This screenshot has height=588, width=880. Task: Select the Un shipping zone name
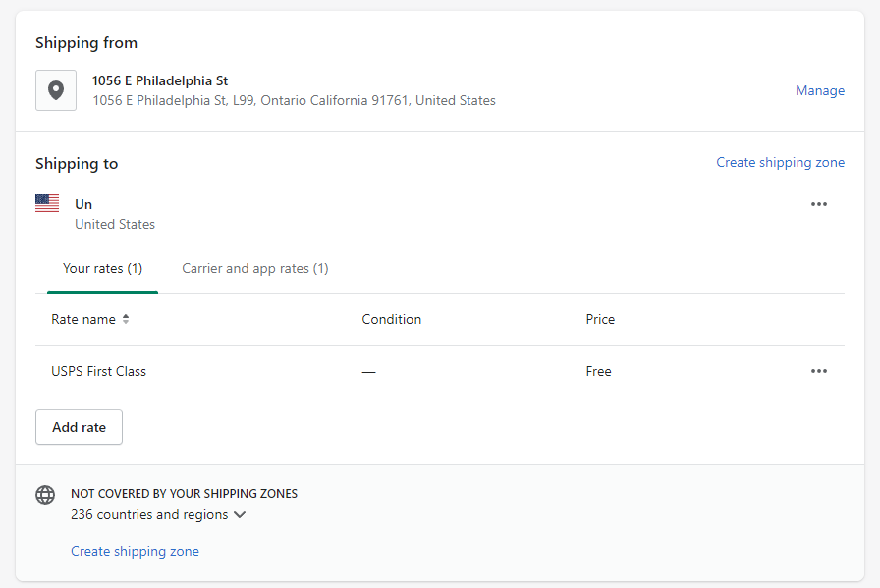click(x=83, y=204)
